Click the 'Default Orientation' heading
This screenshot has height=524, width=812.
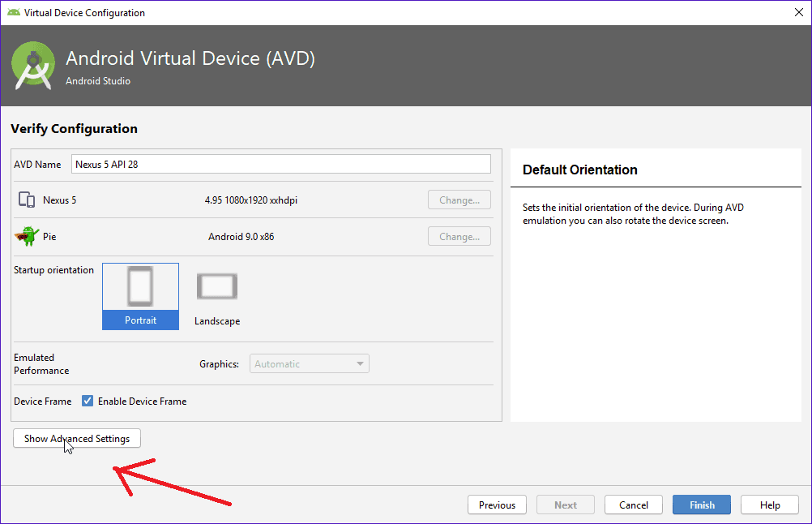pyautogui.click(x=580, y=170)
